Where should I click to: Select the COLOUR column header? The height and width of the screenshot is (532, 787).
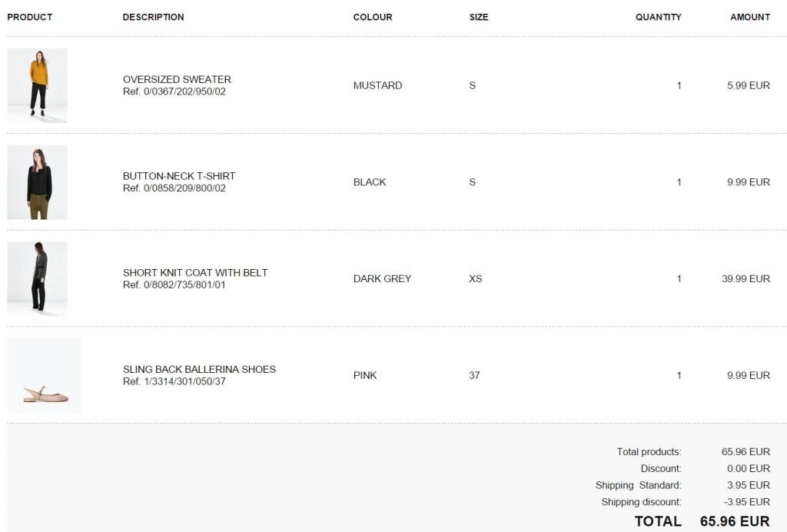tap(373, 17)
